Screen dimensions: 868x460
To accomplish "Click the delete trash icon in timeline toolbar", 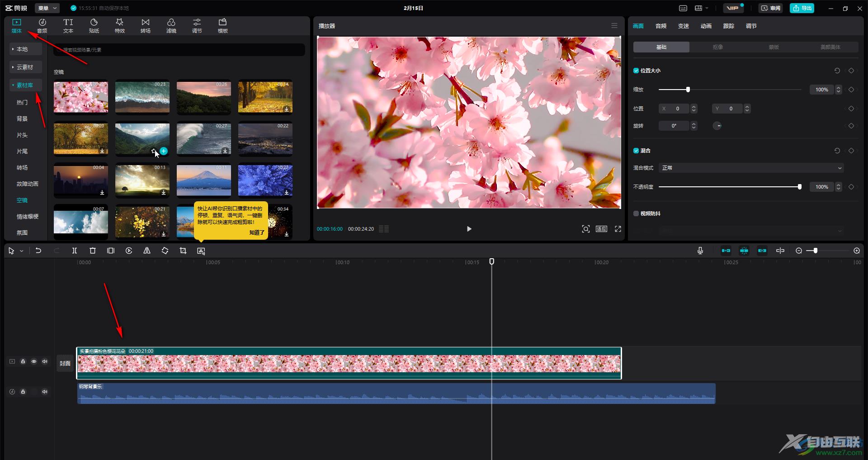I will coord(93,251).
